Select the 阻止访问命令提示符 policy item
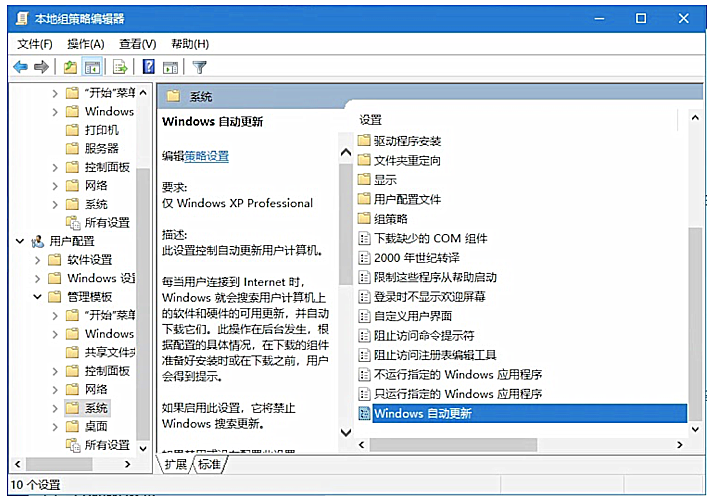 tap(423, 335)
